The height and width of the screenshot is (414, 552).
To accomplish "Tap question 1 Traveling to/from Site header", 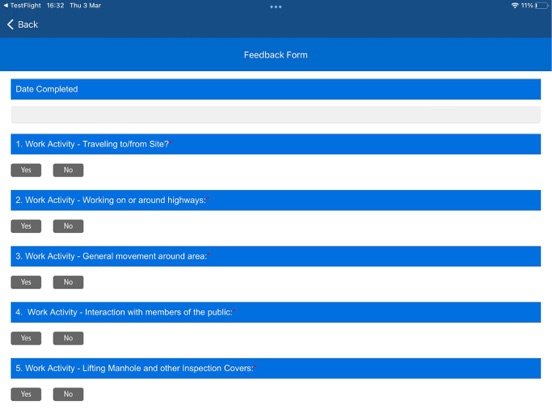I will point(276,144).
